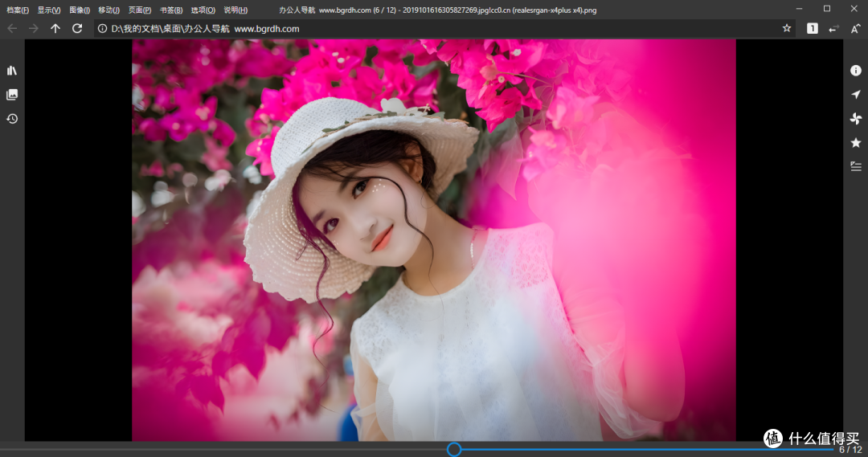Toggle single page mode button

click(812, 28)
